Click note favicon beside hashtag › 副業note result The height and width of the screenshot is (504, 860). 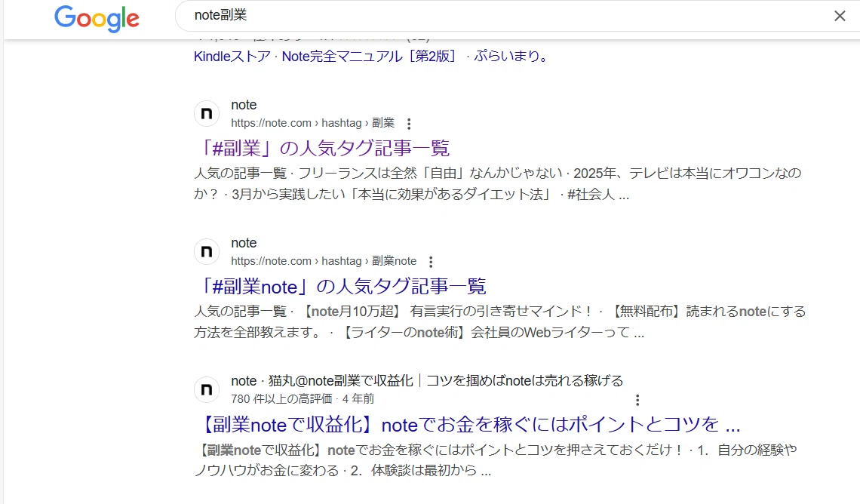(207, 252)
